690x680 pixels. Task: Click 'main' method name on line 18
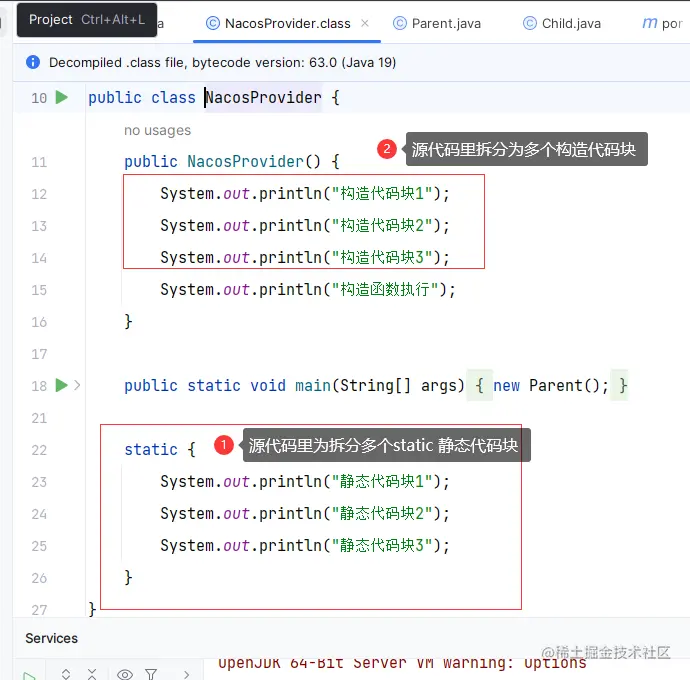click(x=312, y=386)
